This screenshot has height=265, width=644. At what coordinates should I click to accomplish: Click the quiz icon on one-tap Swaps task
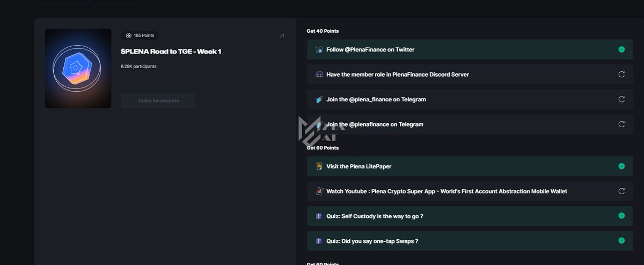[319, 241]
